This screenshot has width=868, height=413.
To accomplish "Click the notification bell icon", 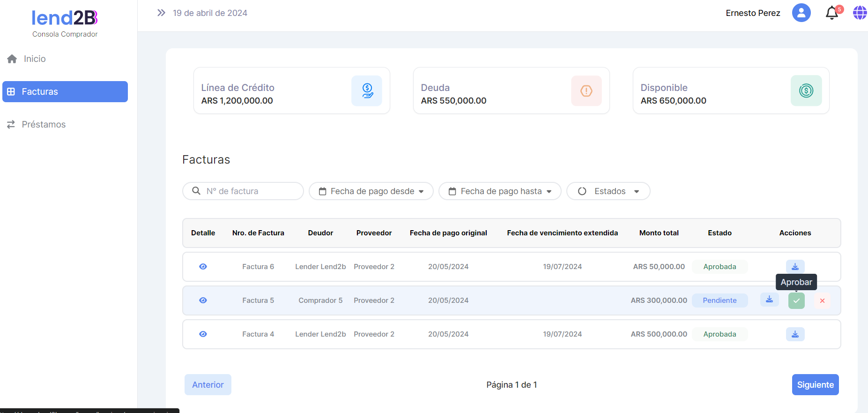I will [831, 13].
